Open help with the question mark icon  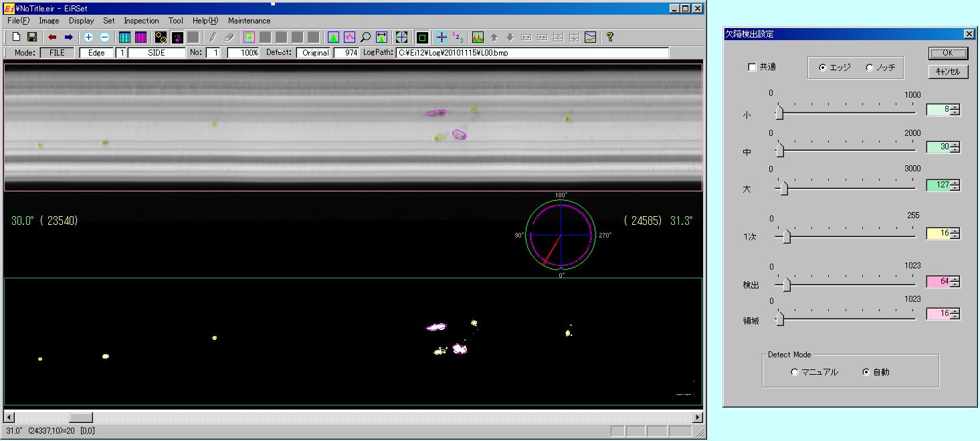(x=609, y=37)
